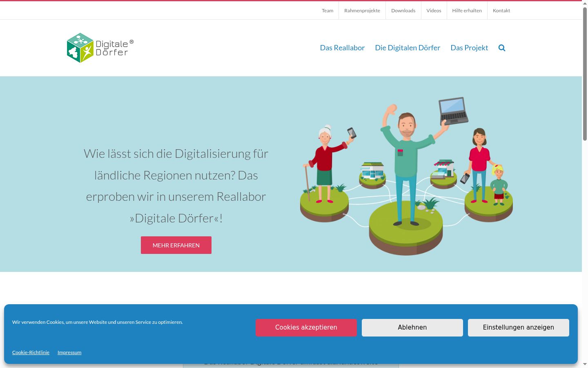This screenshot has height=368, width=588.
Task: Open the Cookie-Richtlinie link
Action: coord(31,352)
